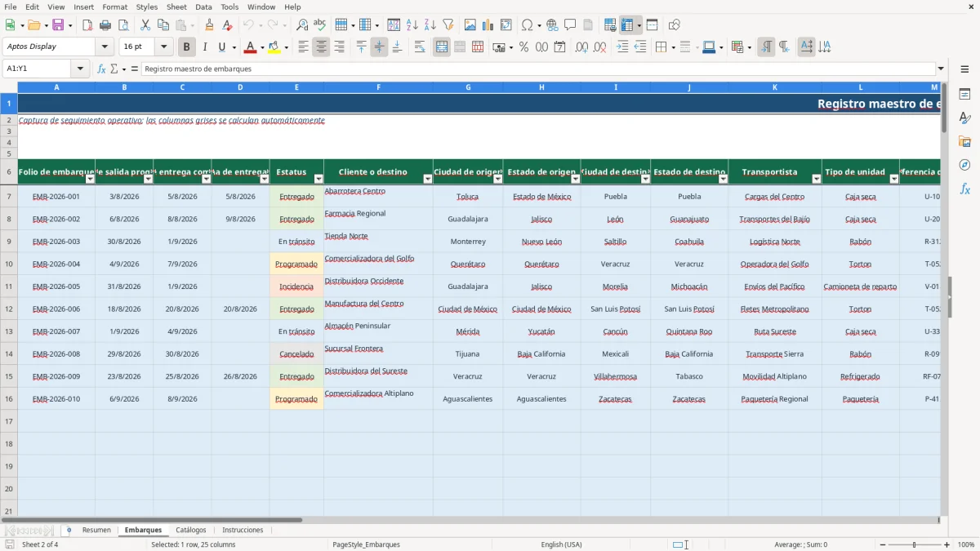This screenshot has width=980, height=551.
Task: Click font color red swatch
Action: [x=249, y=47]
